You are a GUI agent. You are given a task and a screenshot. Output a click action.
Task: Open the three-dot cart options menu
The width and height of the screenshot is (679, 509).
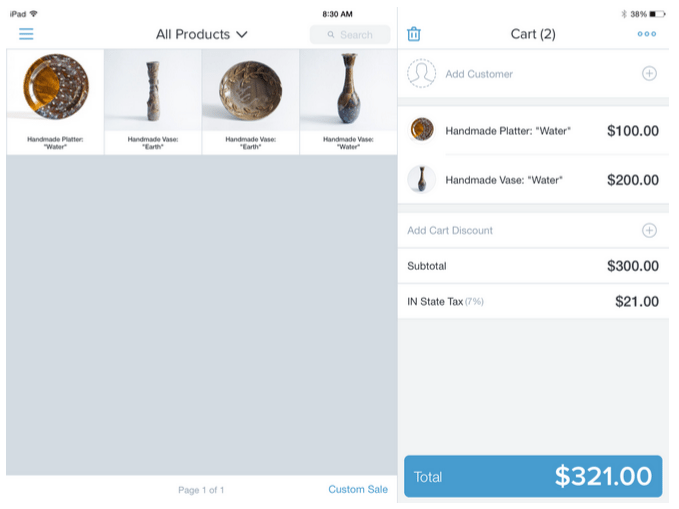point(647,34)
